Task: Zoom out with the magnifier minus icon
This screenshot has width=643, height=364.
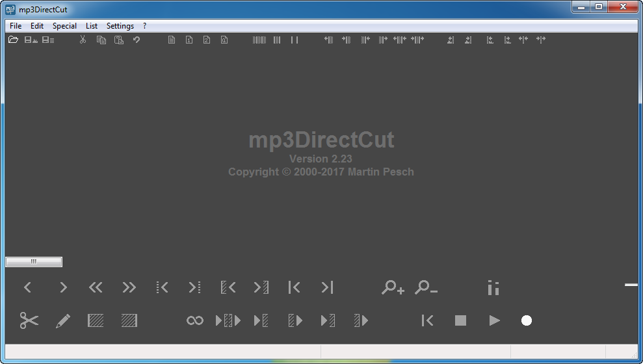Action: 426,287
